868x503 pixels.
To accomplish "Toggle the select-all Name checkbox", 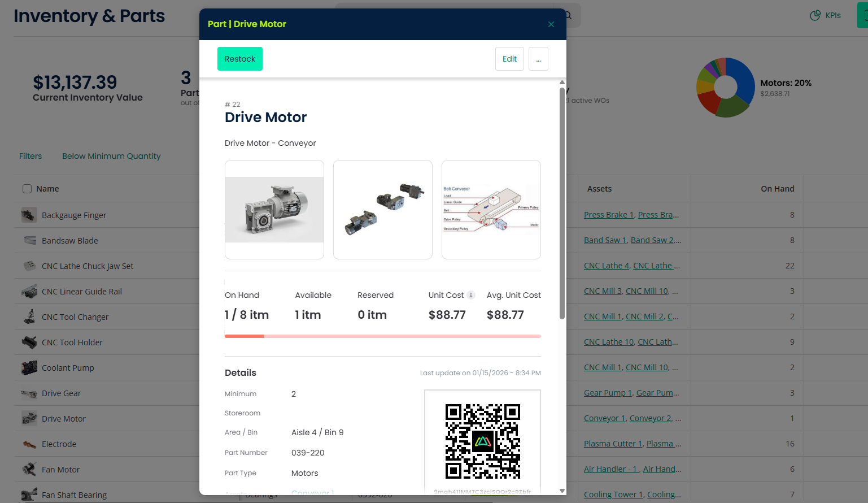I will (x=27, y=189).
